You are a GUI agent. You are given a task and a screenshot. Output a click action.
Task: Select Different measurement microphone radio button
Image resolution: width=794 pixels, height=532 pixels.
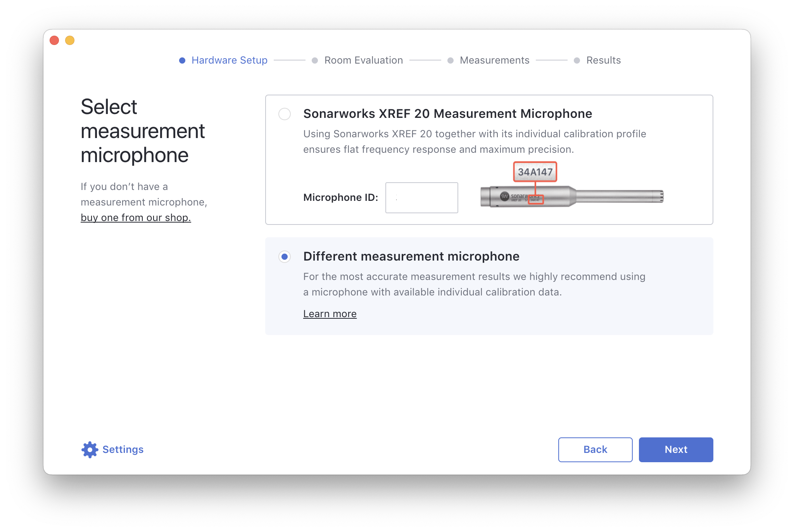click(x=285, y=257)
